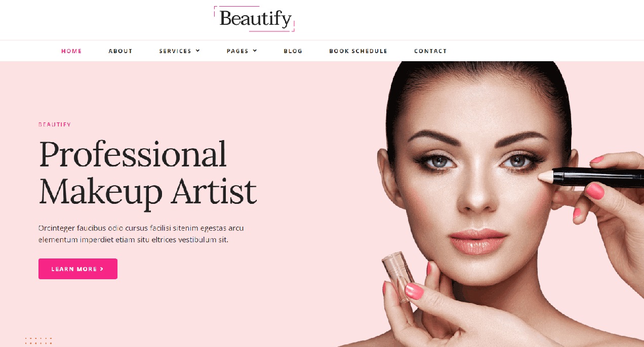Navigate to the Contact page
The image size is (644, 347).
(x=430, y=51)
